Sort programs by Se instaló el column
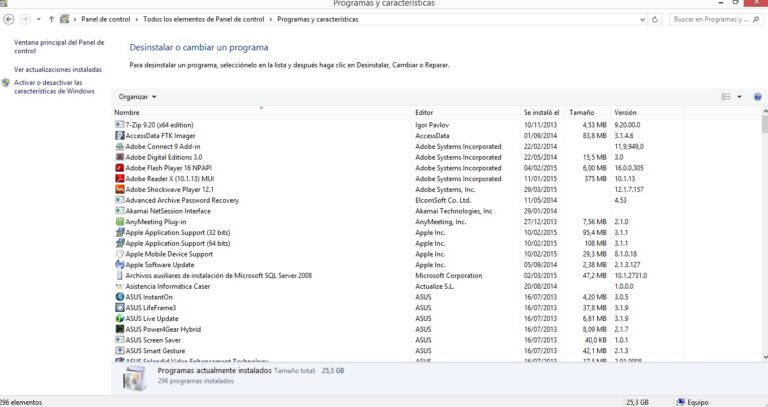Image resolution: width=768 pixels, height=407 pixels. click(541, 112)
